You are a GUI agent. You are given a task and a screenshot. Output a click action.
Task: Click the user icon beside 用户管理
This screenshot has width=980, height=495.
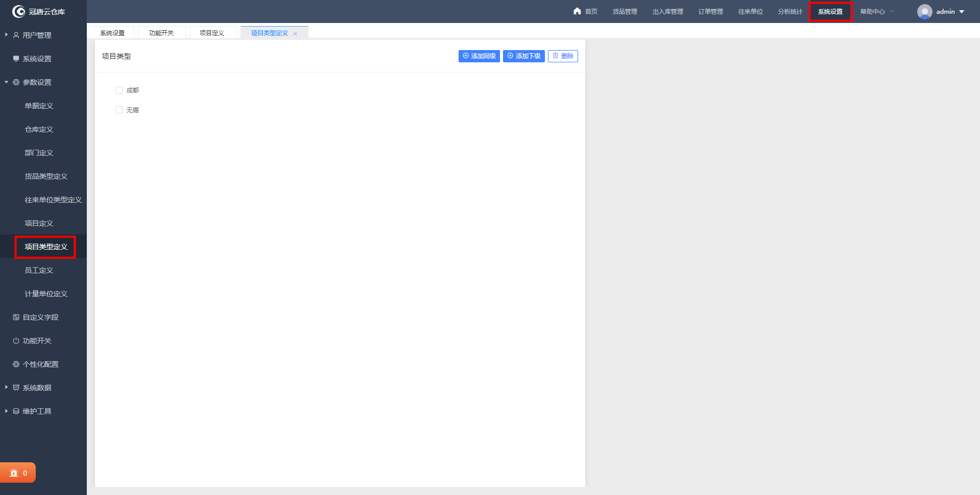(16, 35)
